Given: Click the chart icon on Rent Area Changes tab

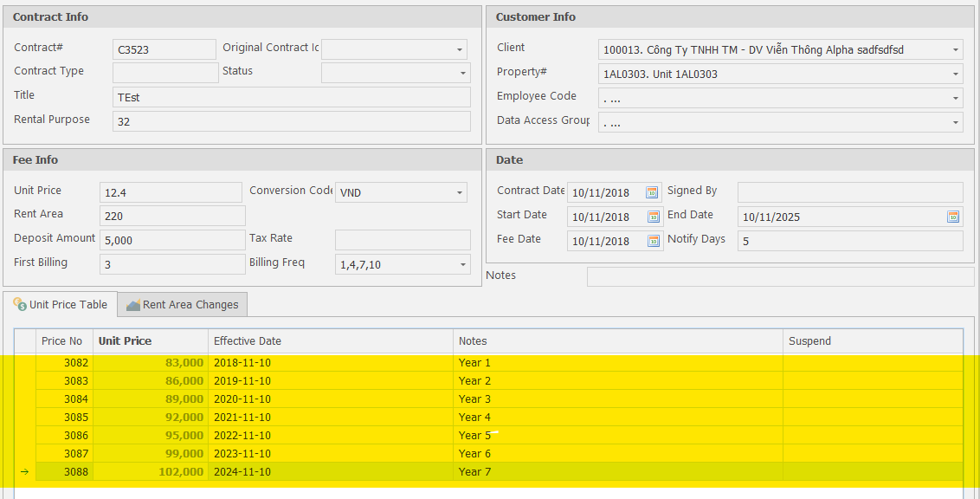Looking at the screenshot, I should pos(132,304).
